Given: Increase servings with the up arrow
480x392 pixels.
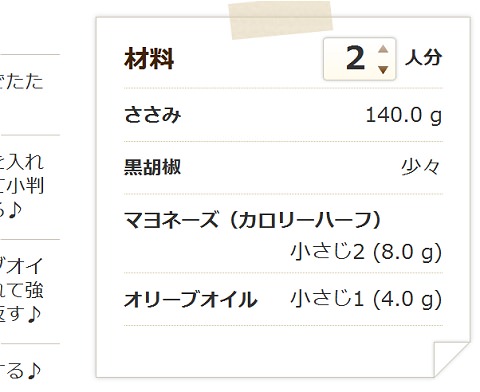Looking at the screenshot, I should (383, 49).
